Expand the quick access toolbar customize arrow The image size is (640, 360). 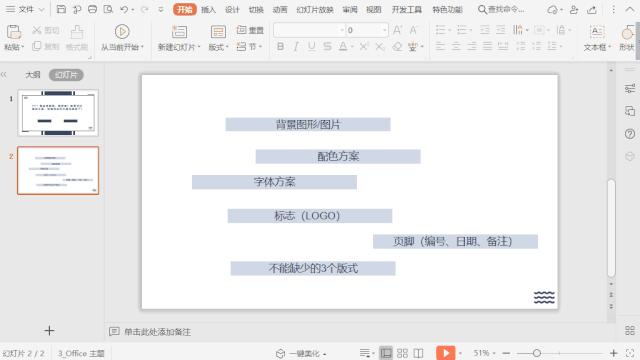(x=161, y=9)
